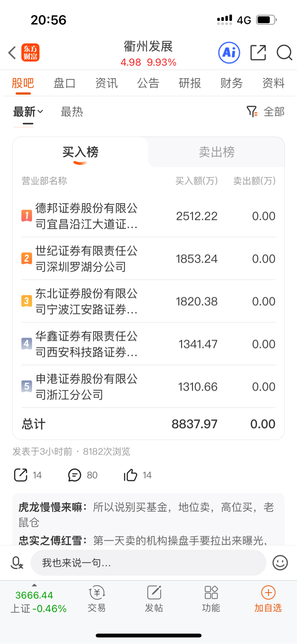Like the post via thumbs-up icon
This screenshot has width=297, height=644.
click(x=130, y=475)
